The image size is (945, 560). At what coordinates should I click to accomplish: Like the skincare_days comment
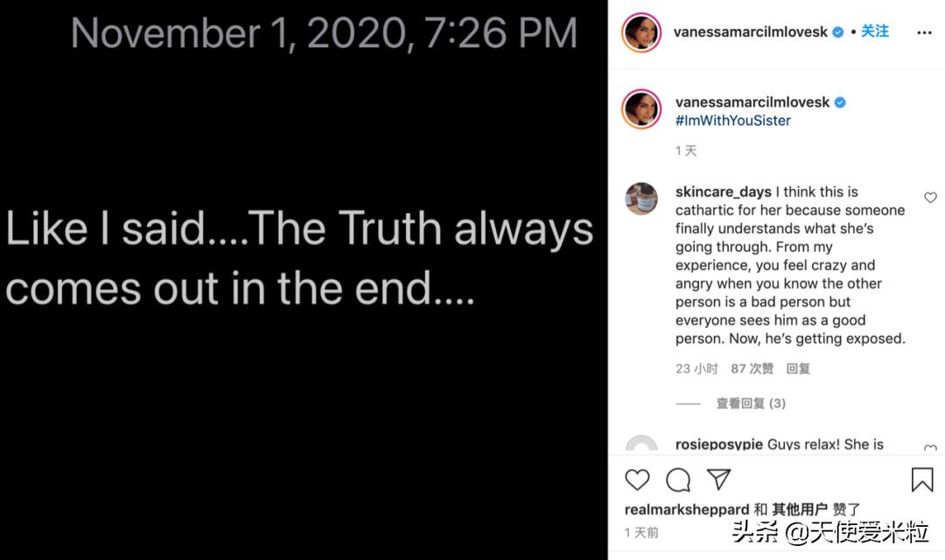click(930, 198)
